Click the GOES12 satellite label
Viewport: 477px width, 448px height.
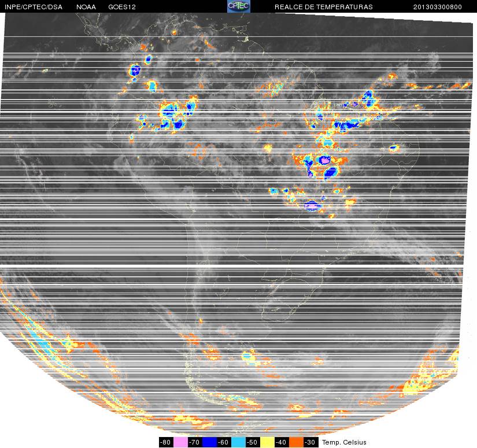pos(122,7)
